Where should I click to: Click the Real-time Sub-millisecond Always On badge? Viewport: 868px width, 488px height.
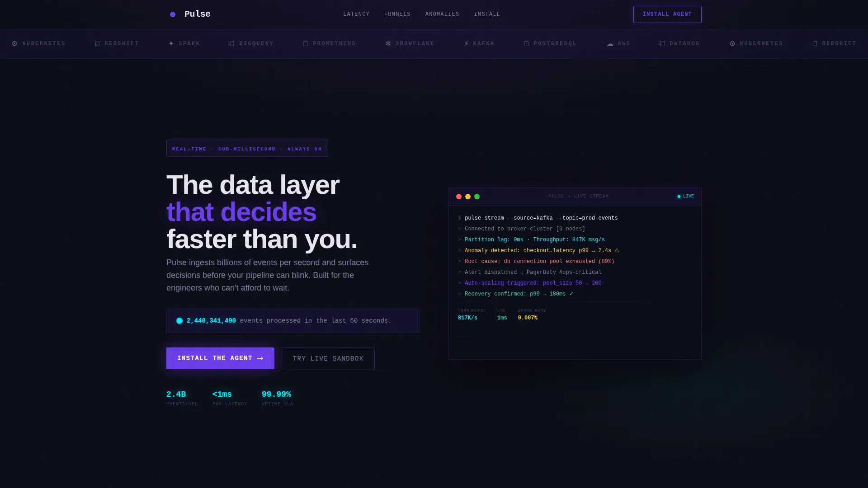pyautogui.click(x=247, y=149)
